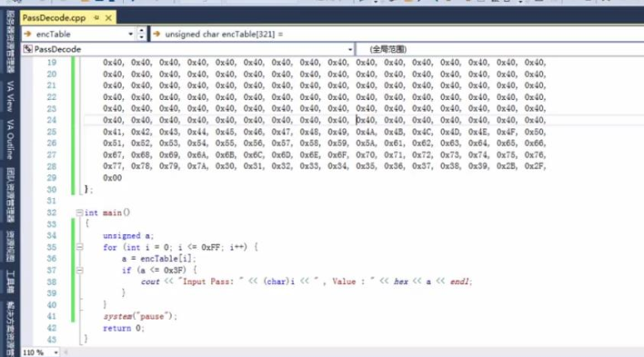Place cursor on 0x00 at line 29
The image size is (644, 357).
[x=112, y=178]
